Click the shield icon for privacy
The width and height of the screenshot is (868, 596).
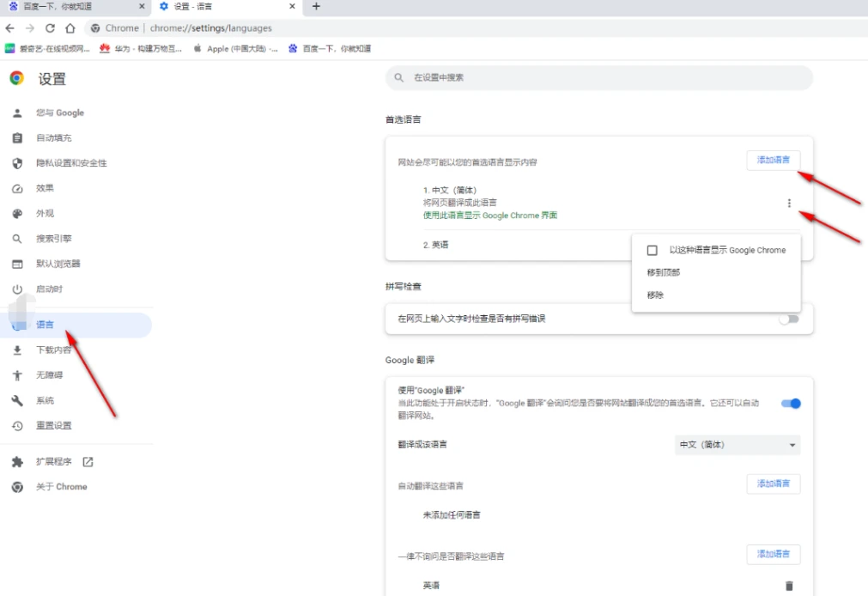point(17,163)
